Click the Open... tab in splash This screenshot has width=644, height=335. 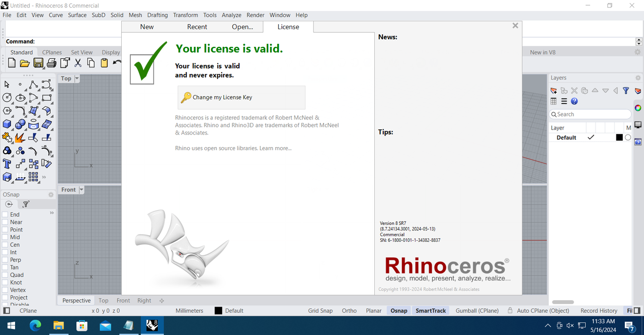(x=243, y=27)
